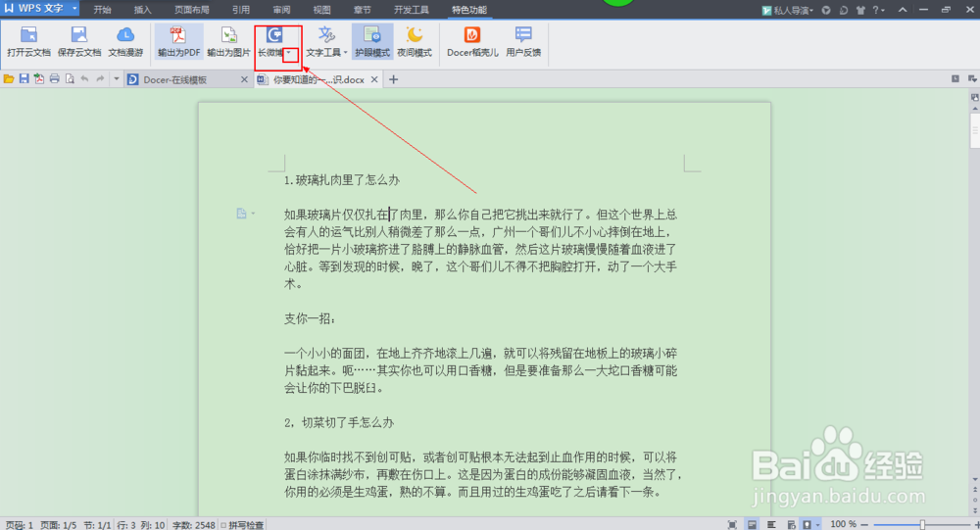
Task: Export document as PDF (输出为PDF)
Action: (178, 42)
